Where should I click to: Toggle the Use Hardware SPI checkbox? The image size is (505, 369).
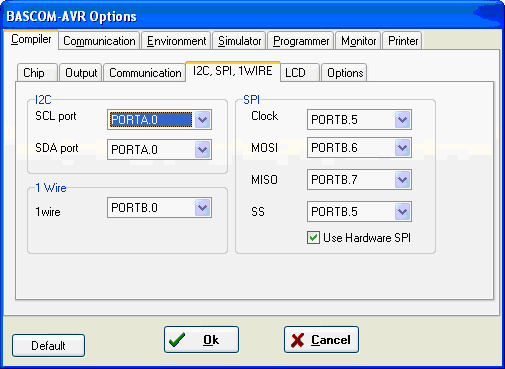coord(313,238)
